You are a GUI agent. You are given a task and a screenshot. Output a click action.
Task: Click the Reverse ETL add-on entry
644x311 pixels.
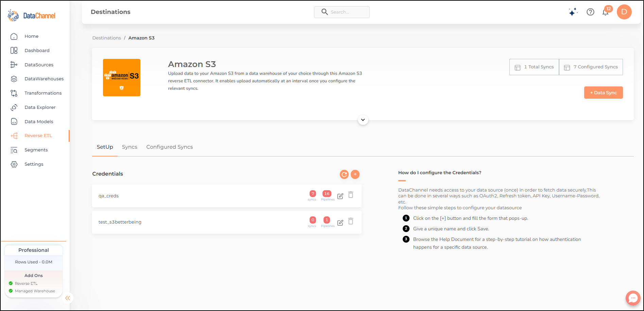(26, 283)
